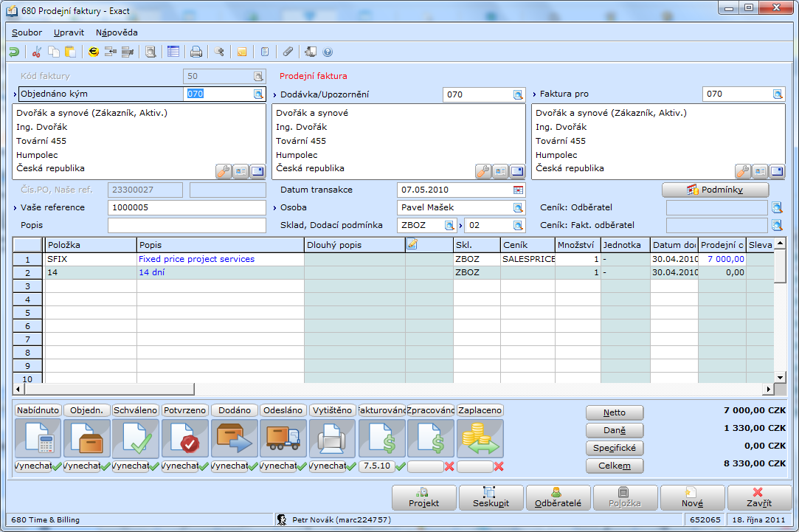Click wrench icon in Faktura pro address box
This screenshot has width=799, height=532.
click(742, 171)
